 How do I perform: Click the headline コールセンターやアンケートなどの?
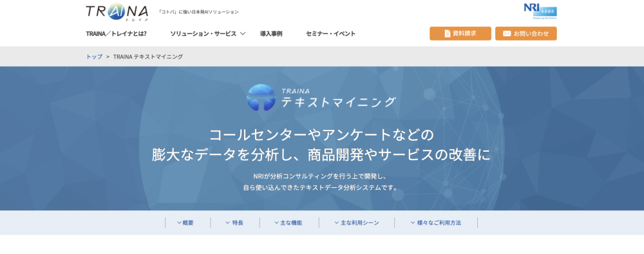(321, 134)
